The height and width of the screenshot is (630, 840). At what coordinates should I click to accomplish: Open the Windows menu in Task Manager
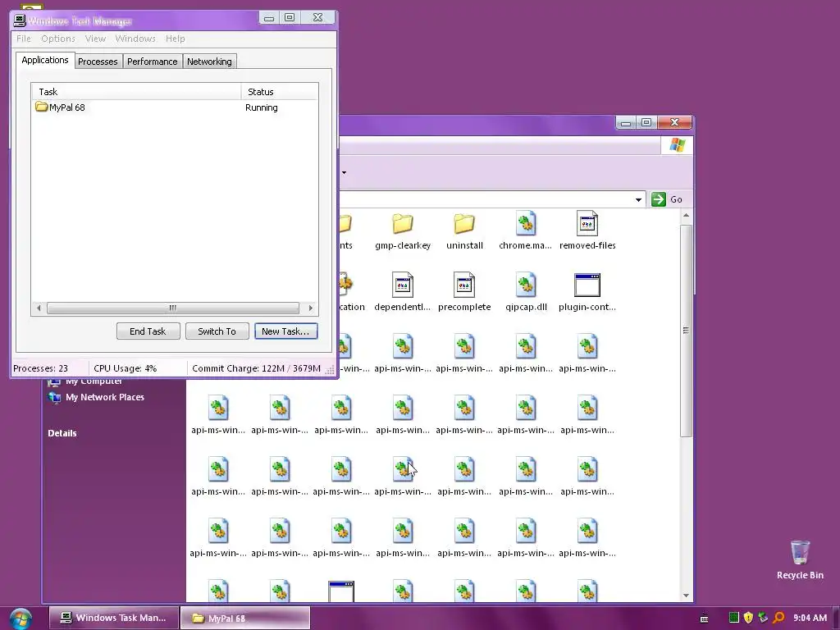pos(135,39)
